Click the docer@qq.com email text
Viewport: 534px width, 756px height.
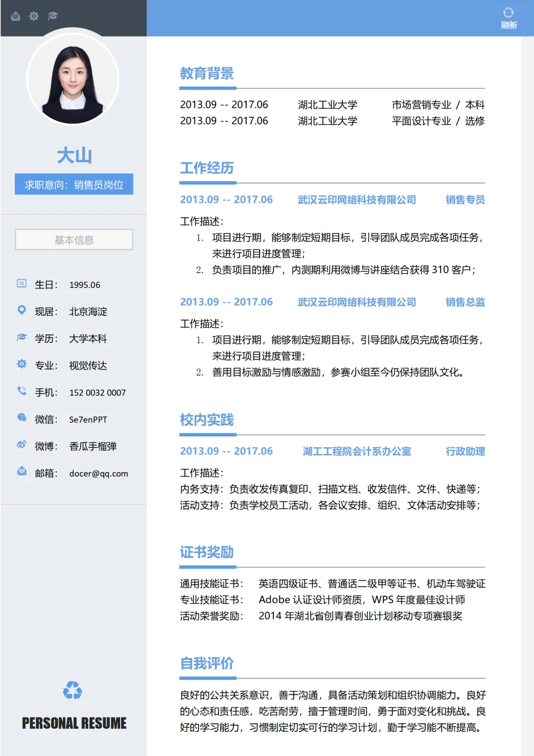[x=98, y=473]
